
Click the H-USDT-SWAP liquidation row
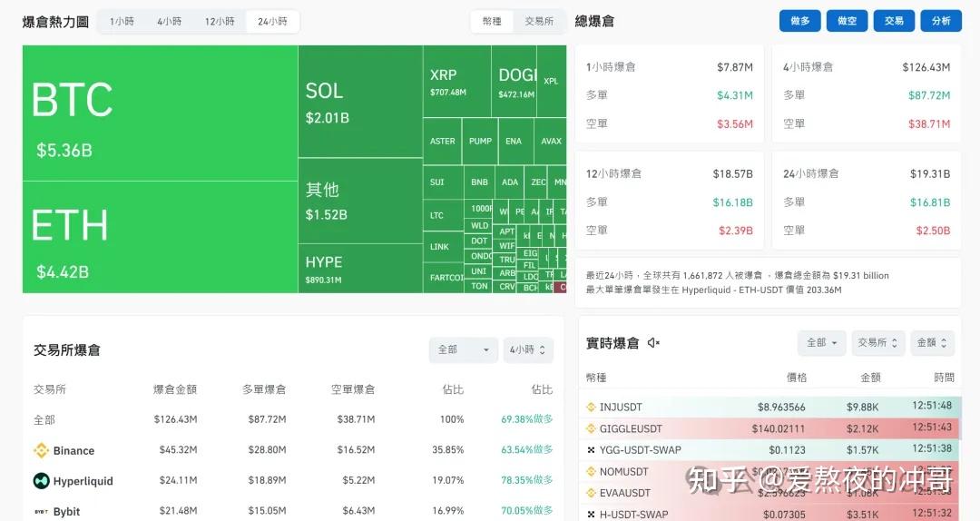(x=770, y=514)
